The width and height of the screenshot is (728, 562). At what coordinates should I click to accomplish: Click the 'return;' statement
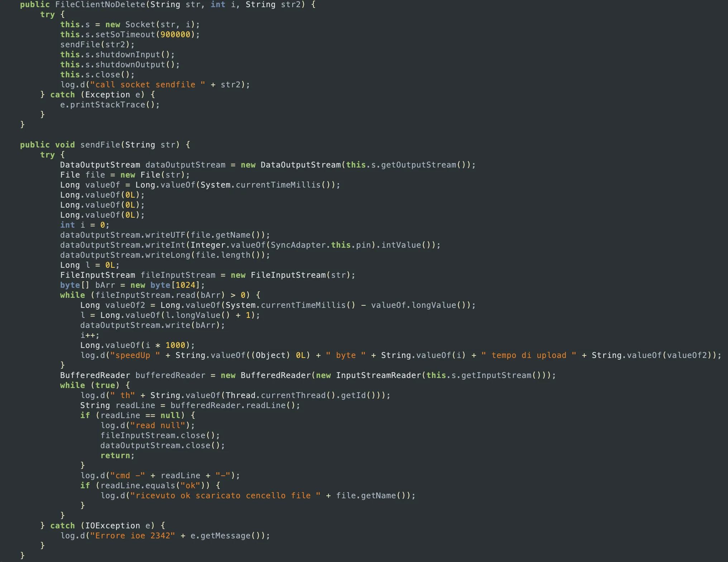pyautogui.click(x=118, y=456)
